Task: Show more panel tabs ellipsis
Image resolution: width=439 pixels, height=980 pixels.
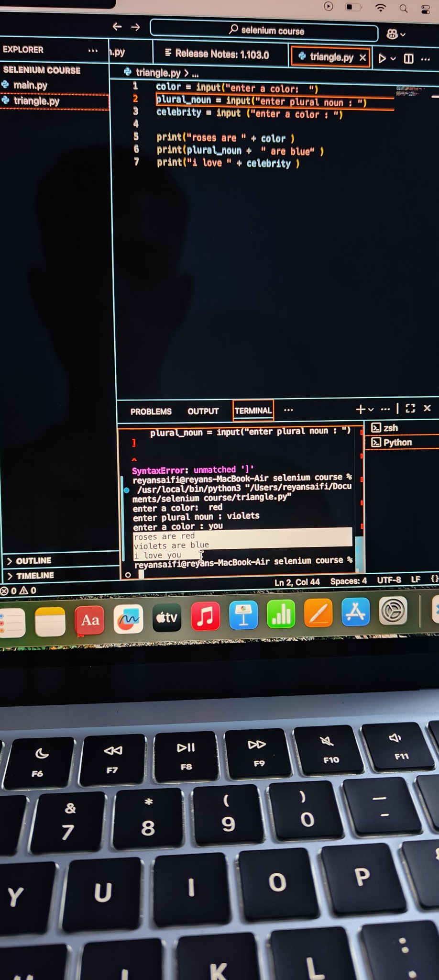Action: (x=288, y=410)
